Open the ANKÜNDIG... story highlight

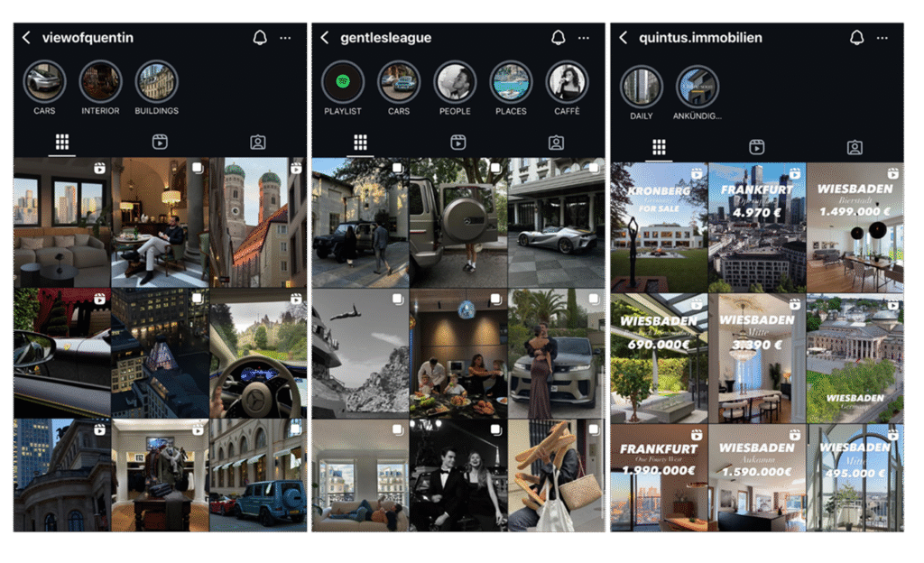(x=698, y=88)
